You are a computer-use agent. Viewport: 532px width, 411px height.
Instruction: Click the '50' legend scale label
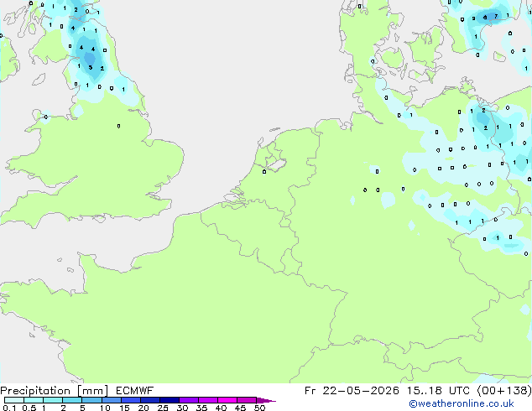(259, 408)
